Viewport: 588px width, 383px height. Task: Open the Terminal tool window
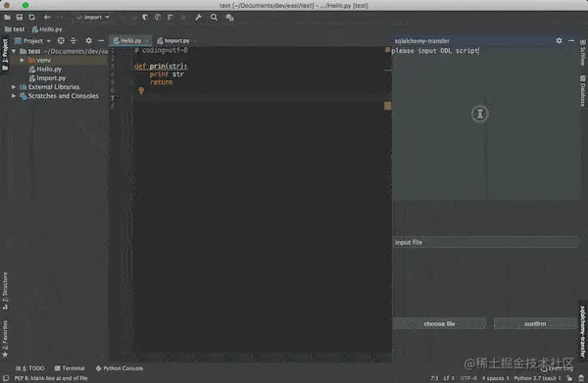coord(70,368)
